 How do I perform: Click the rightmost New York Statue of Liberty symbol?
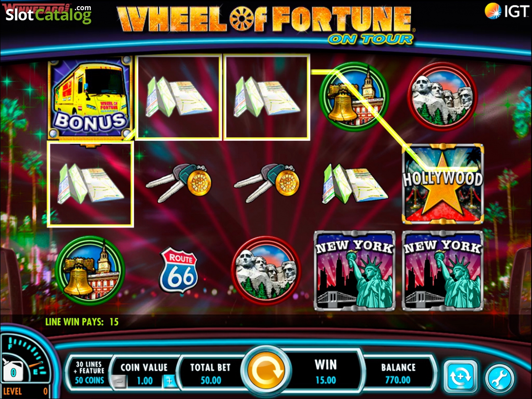[442, 270]
